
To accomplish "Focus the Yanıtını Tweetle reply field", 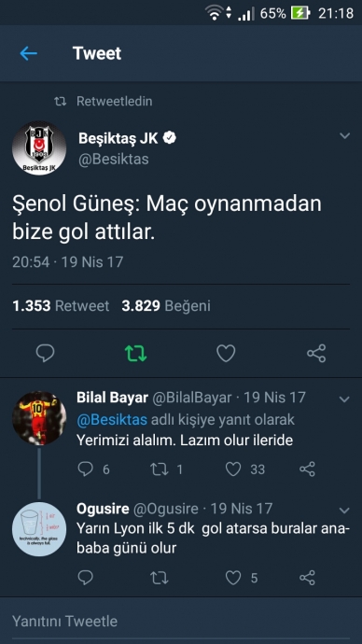I will 181,621.
